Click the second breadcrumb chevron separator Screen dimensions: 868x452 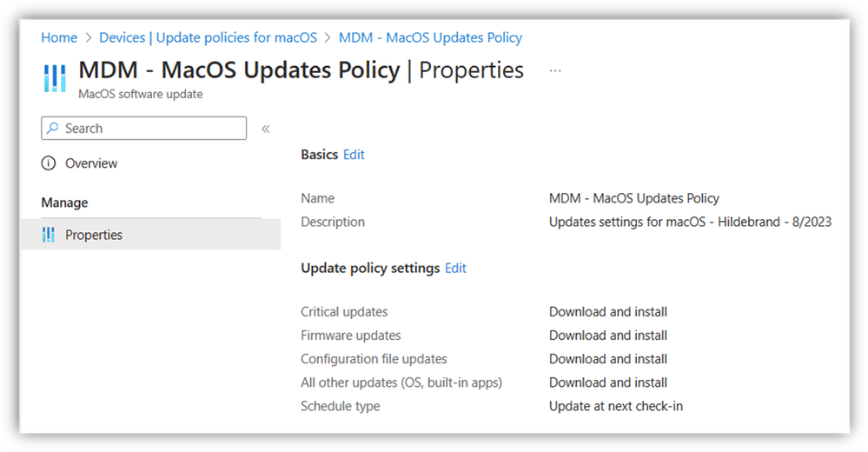point(328,37)
